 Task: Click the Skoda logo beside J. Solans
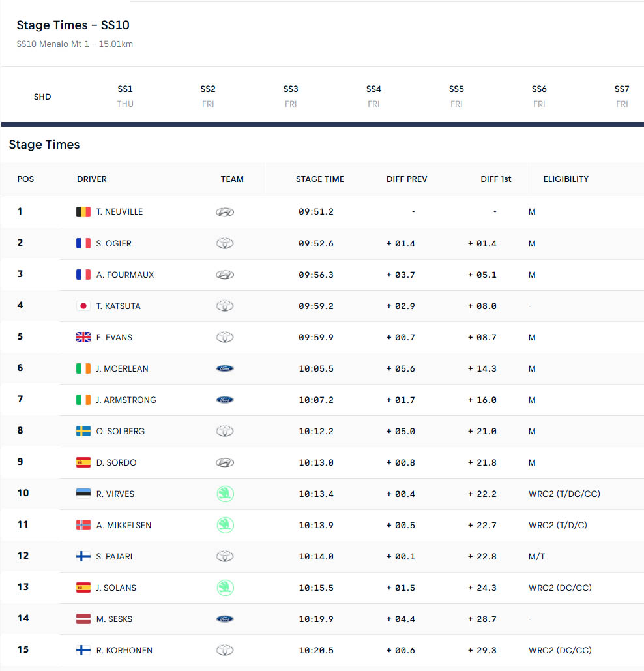point(225,588)
